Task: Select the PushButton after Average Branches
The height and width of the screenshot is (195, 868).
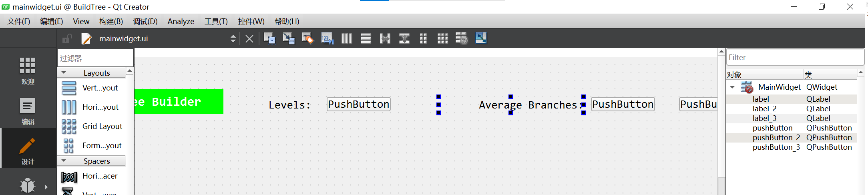Action: pyautogui.click(x=623, y=104)
